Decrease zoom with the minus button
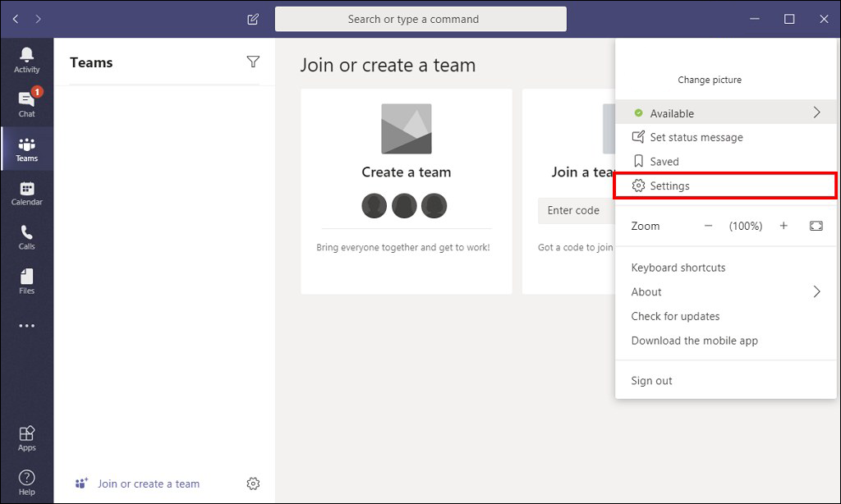Image resolution: width=841 pixels, height=504 pixels. coord(709,226)
